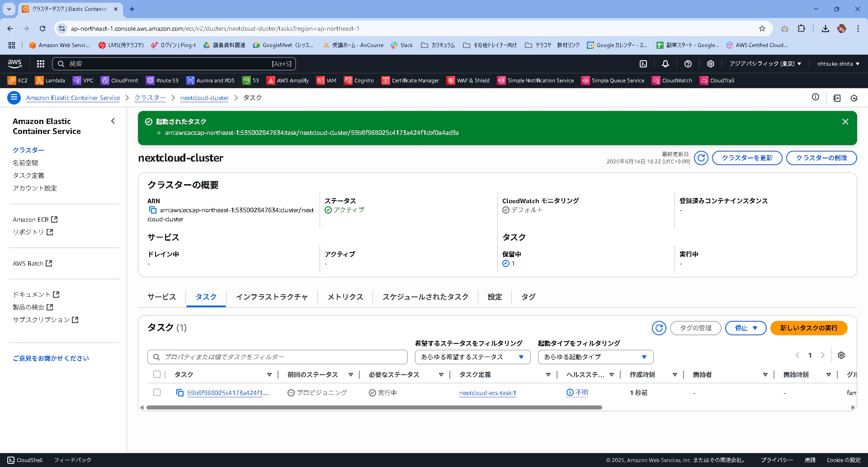
Task: Open the 不明 health status info
Action: (577, 393)
